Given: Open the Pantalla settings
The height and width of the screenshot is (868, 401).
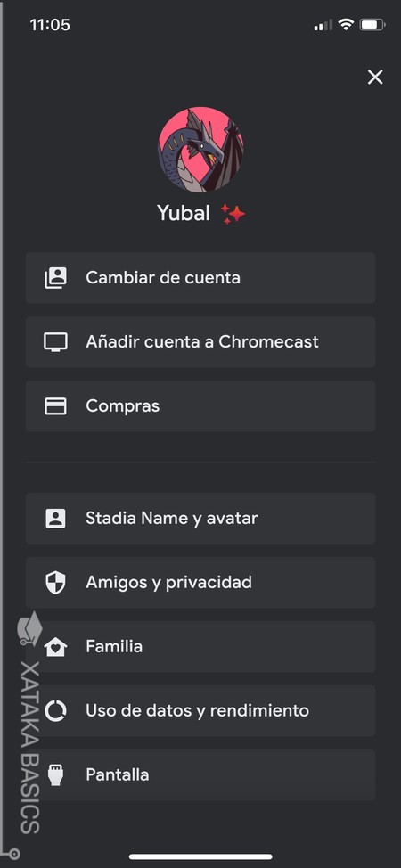Looking at the screenshot, I should pyautogui.click(x=200, y=775).
